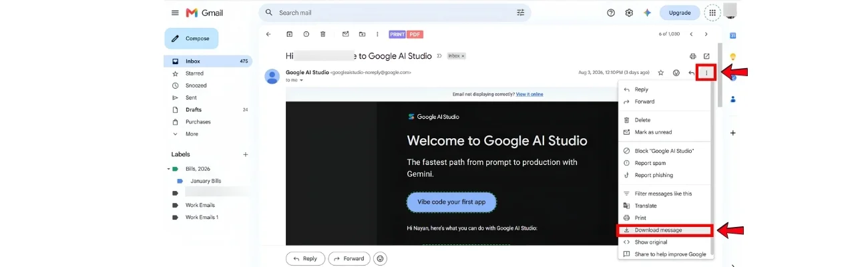Click the Move to folder icon
The width and height of the screenshot is (868, 267).
coord(362,34)
